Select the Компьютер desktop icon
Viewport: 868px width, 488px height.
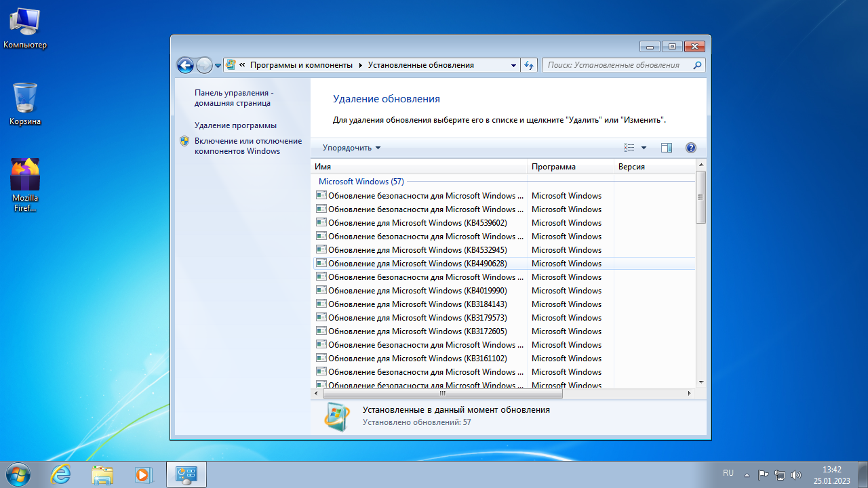click(25, 29)
